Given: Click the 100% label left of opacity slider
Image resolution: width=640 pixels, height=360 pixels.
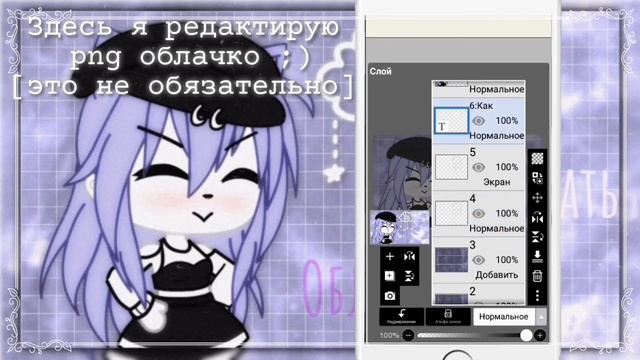Looking at the screenshot, I should [389, 336].
